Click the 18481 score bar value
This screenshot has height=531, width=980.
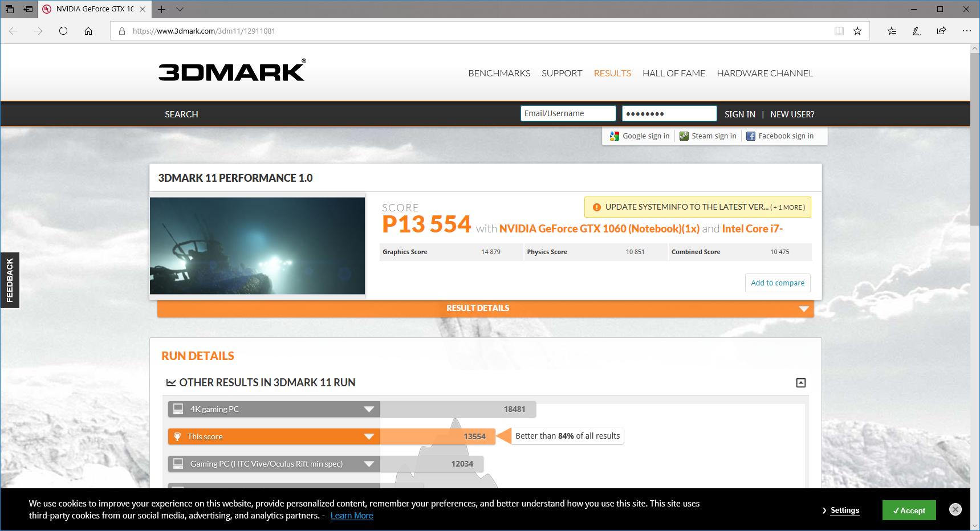514,409
